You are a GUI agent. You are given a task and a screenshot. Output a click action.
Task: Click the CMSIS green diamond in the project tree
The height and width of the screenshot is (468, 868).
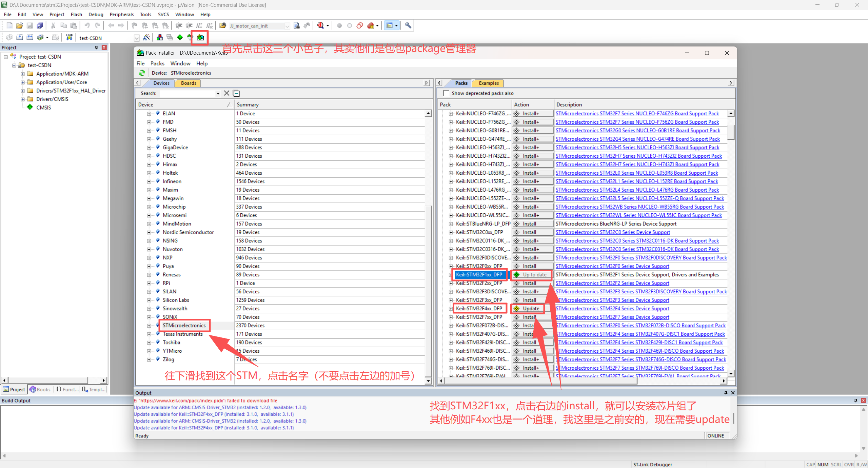(30, 107)
